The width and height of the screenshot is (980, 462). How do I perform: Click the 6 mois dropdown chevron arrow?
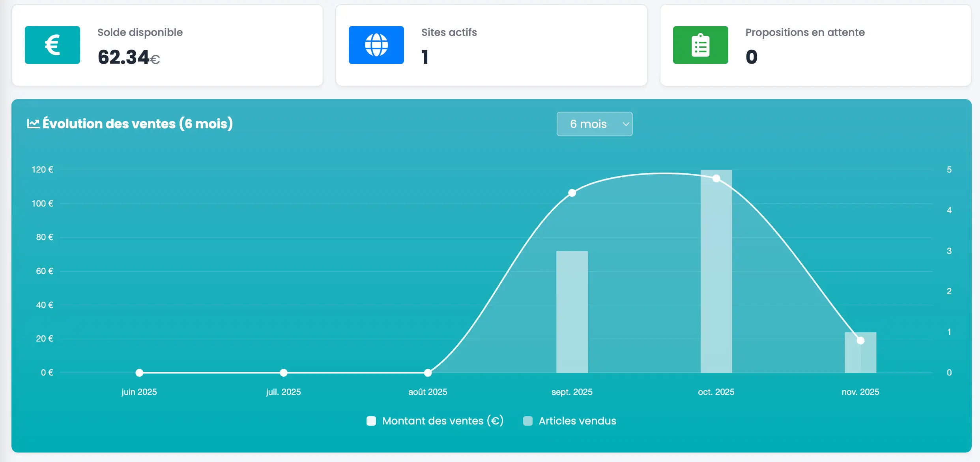626,124
